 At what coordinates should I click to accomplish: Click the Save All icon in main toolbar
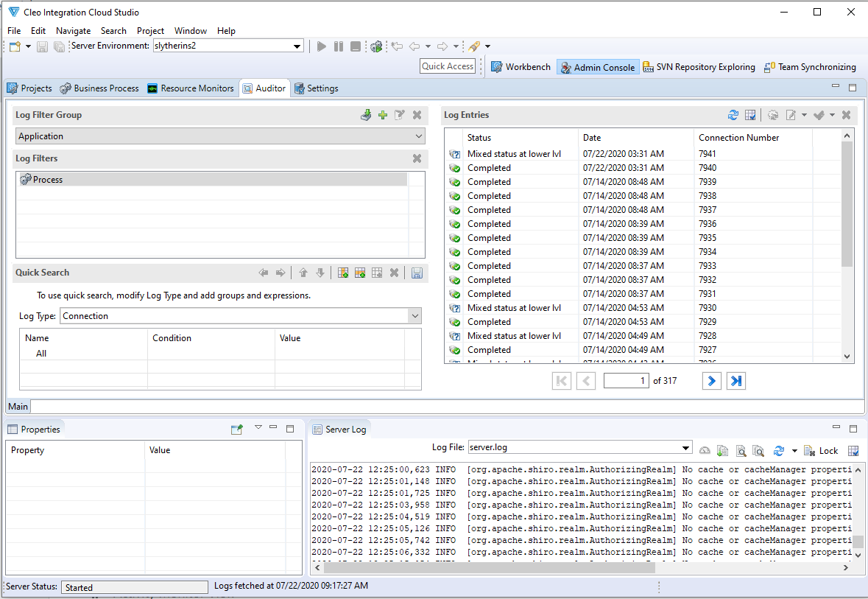point(59,46)
